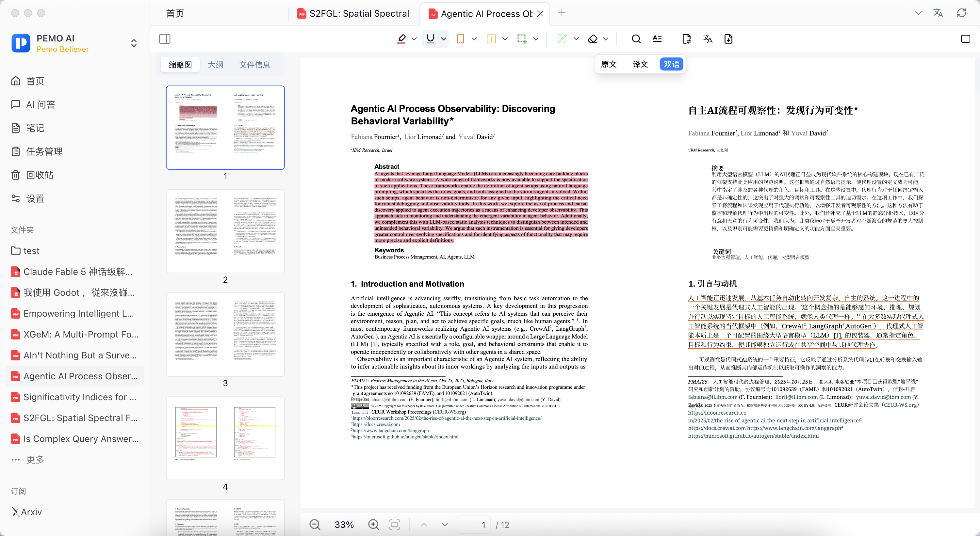This screenshot has height=536, width=980.
Task: Go to previous page with up arrow
Action: click(424, 525)
